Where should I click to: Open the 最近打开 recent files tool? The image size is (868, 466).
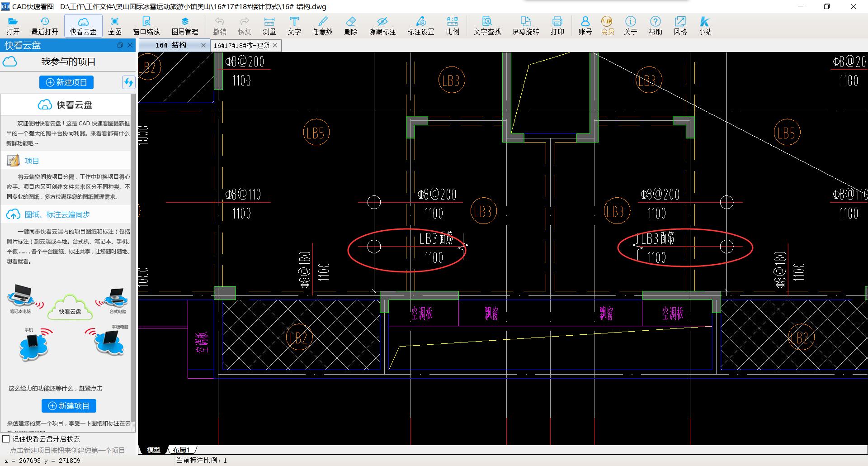click(44, 26)
